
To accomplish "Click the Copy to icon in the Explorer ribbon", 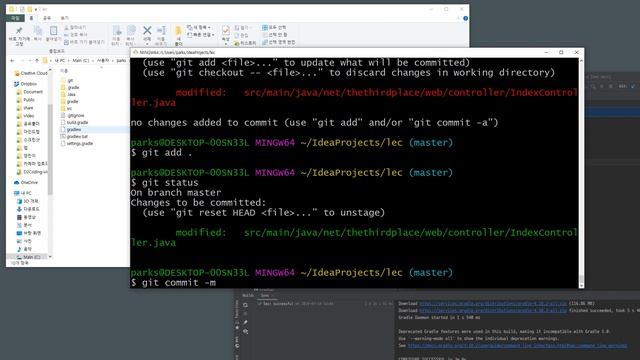I will coord(131,31).
